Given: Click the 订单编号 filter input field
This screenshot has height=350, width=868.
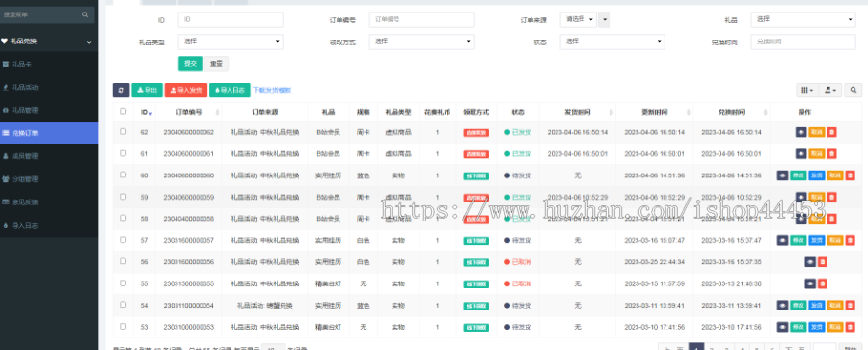Looking at the screenshot, I should tap(421, 20).
